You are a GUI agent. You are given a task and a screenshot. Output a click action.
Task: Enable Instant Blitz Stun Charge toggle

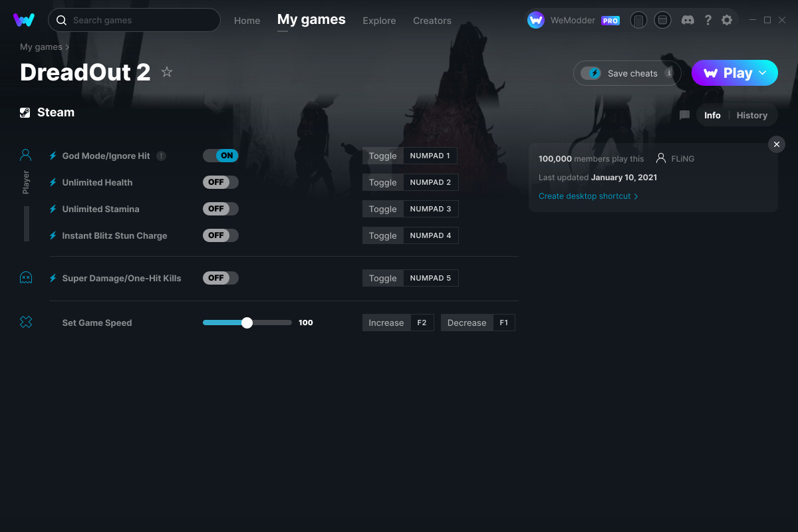221,235
